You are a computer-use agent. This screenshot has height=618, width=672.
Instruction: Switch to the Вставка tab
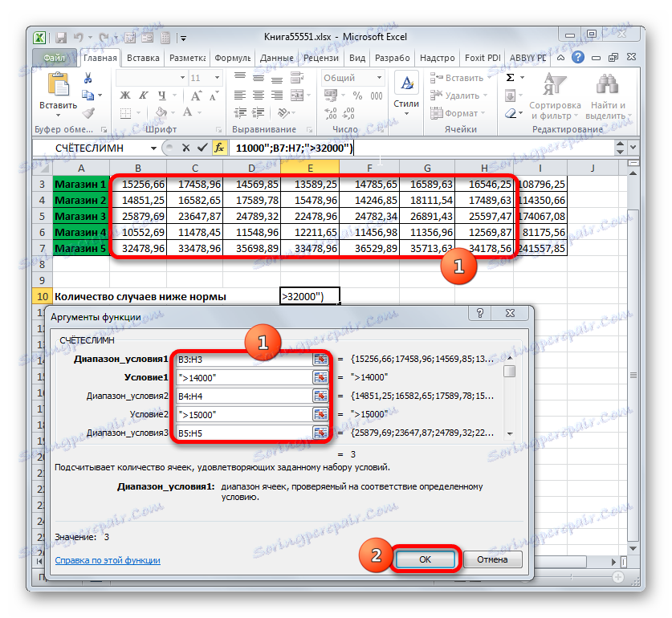143,58
